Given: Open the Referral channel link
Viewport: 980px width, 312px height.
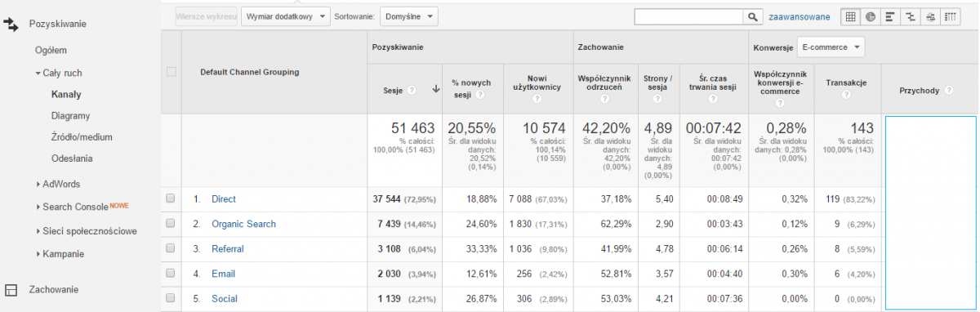Looking at the screenshot, I should 228,249.
